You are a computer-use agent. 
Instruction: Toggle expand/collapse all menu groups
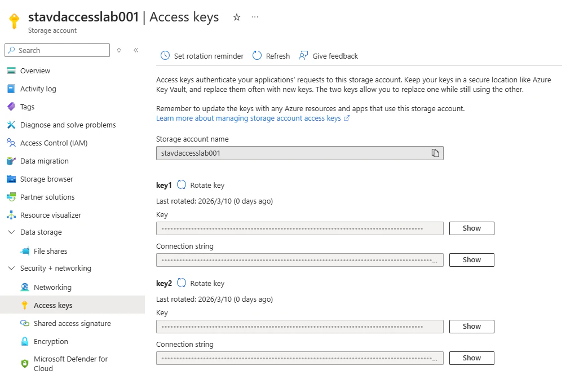(119, 50)
